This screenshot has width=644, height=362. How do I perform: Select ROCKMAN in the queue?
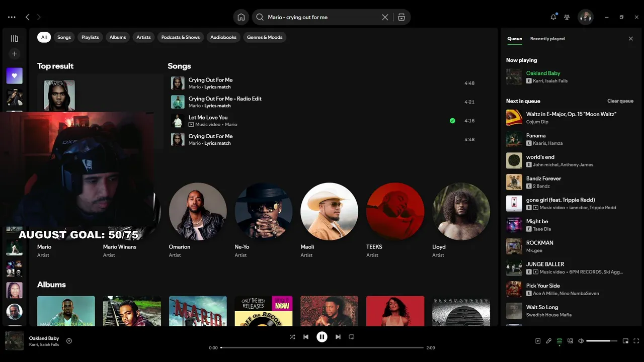[570, 246]
